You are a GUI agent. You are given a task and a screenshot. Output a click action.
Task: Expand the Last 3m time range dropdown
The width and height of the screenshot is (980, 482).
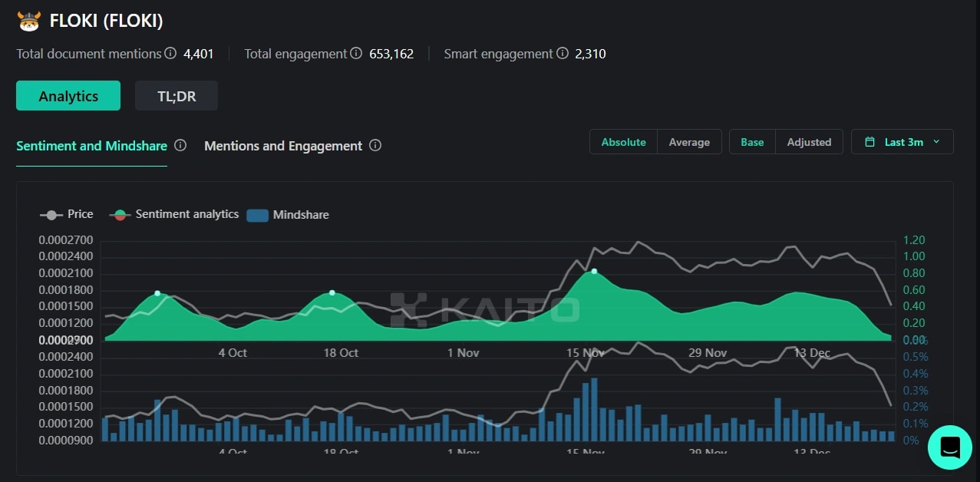(x=902, y=142)
